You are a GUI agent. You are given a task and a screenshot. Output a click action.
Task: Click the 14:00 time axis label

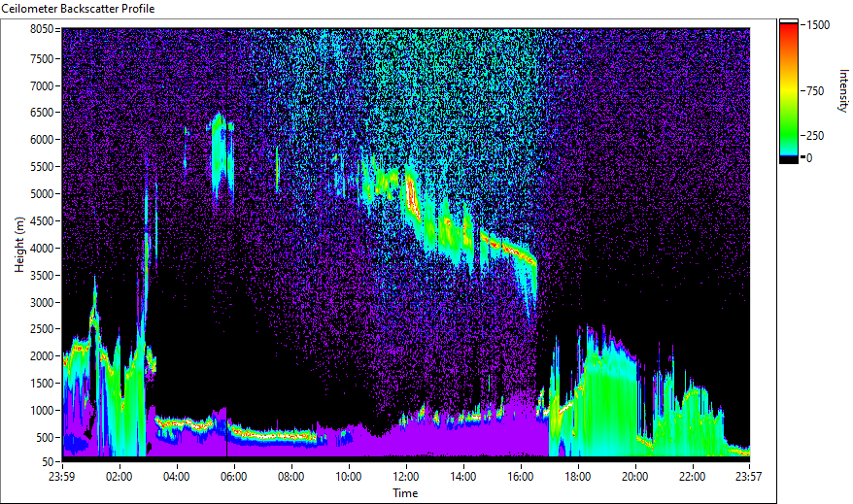463,477
